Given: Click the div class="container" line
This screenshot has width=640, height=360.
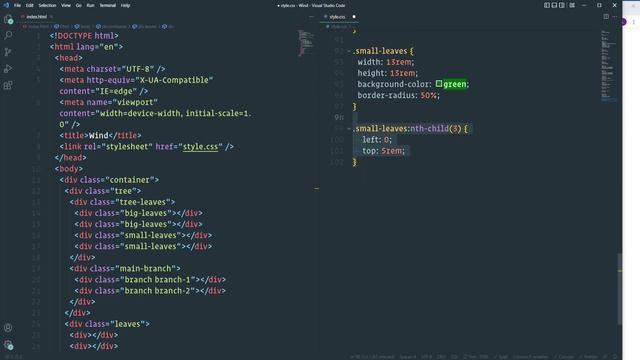Looking at the screenshot, I should click(109, 180).
